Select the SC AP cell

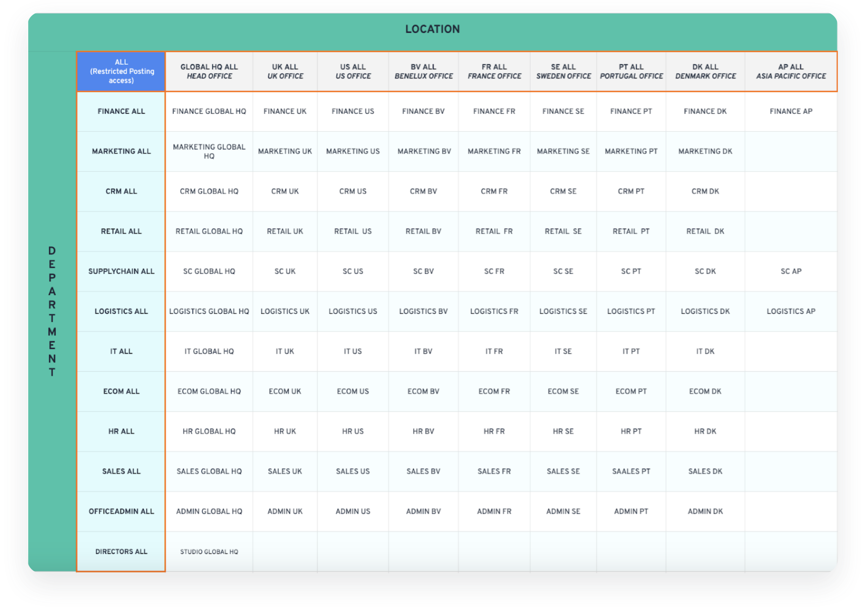click(791, 271)
